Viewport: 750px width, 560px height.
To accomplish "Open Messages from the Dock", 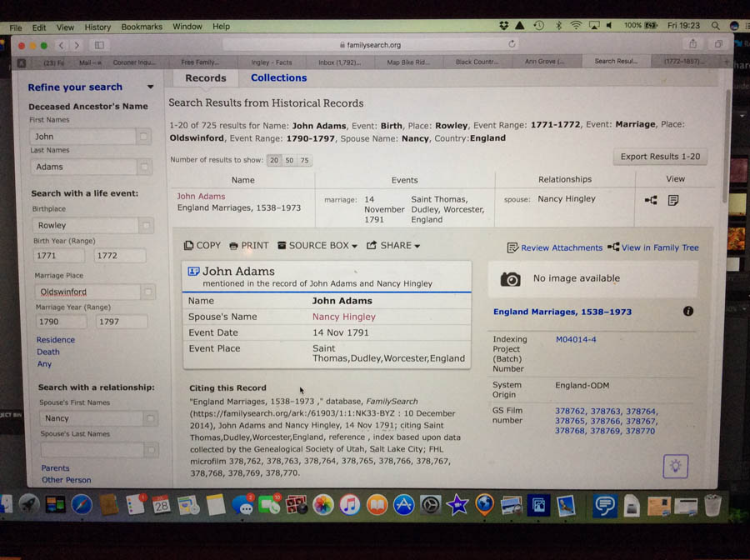I will (x=243, y=505).
